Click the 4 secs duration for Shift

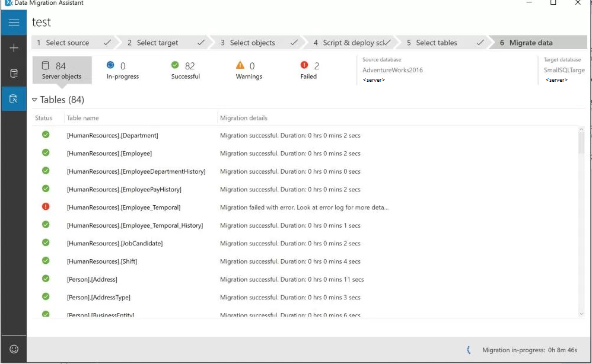pyautogui.click(x=352, y=261)
